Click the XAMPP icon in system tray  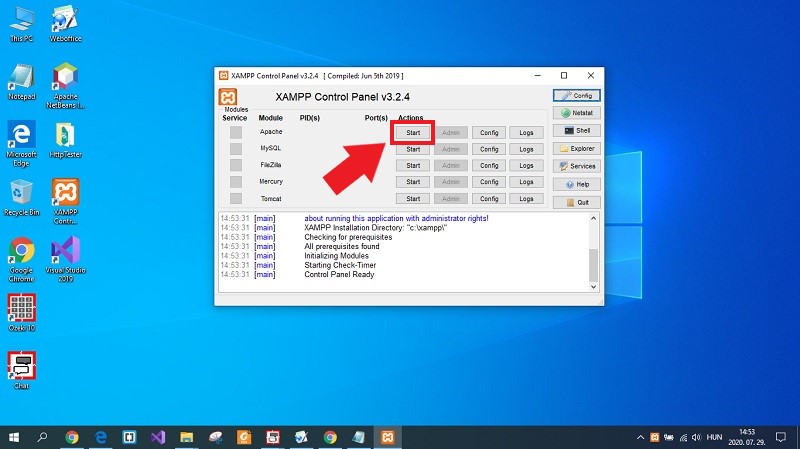point(655,437)
